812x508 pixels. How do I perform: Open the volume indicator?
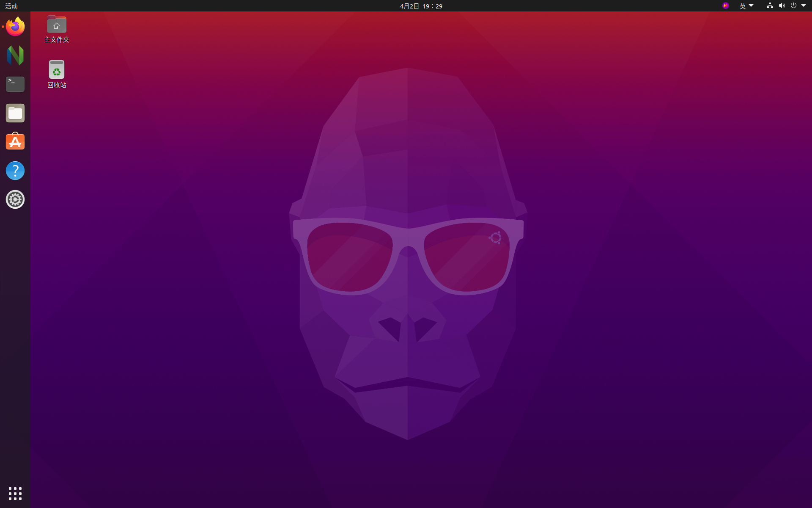point(782,6)
